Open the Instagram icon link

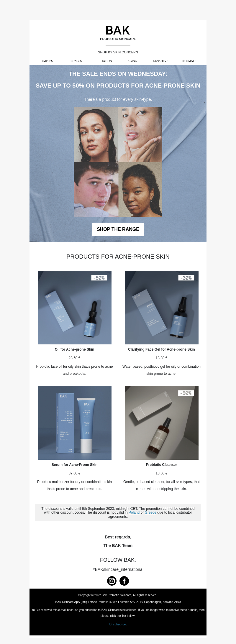(112, 581)
